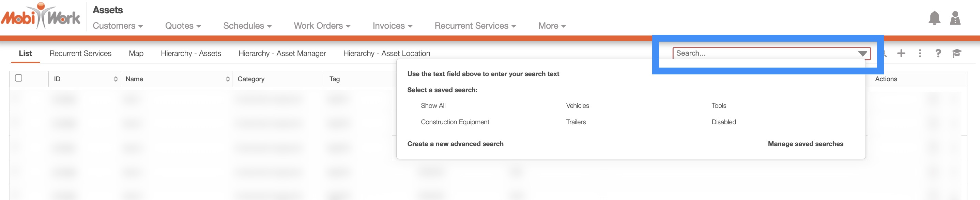Click the MobiWork logo
Viewport: 980px width, 200px height.
click(41, 17)
